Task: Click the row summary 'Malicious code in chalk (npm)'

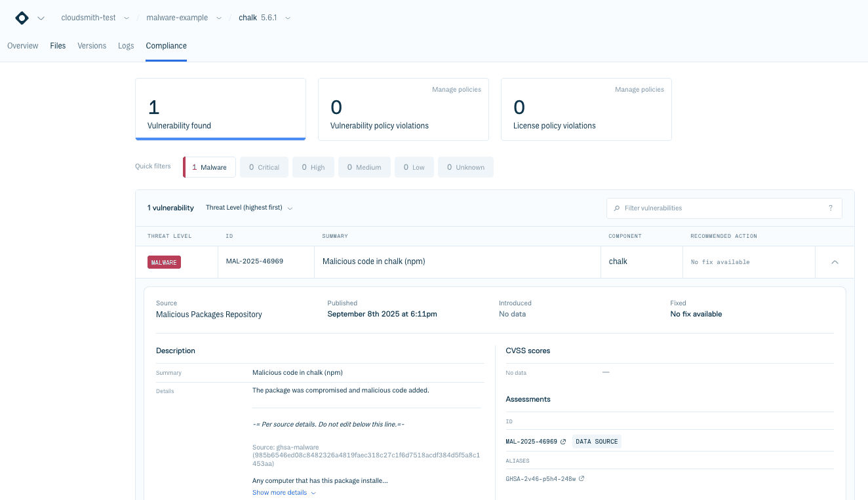Action: click(374, 261)
